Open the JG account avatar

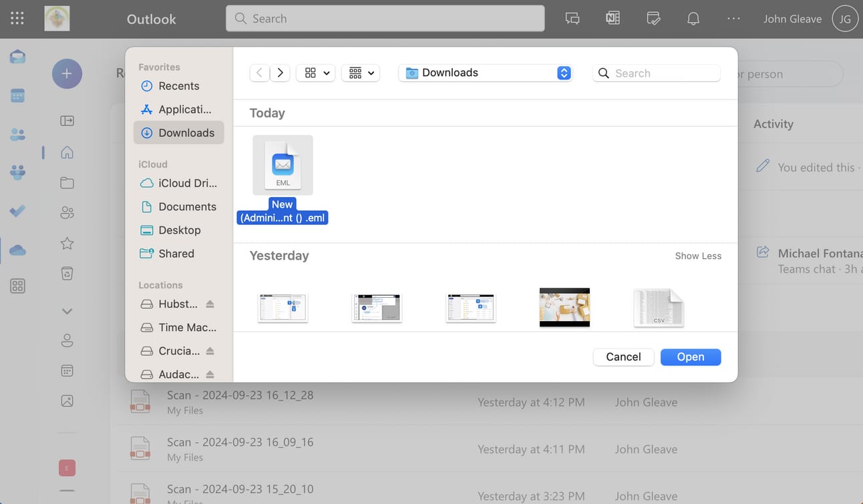pyautogui.click(x=845, y=19)
